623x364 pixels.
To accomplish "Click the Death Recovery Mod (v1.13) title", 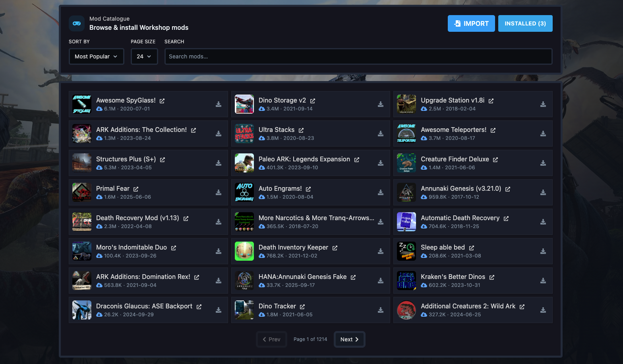I will pos(137,218).
